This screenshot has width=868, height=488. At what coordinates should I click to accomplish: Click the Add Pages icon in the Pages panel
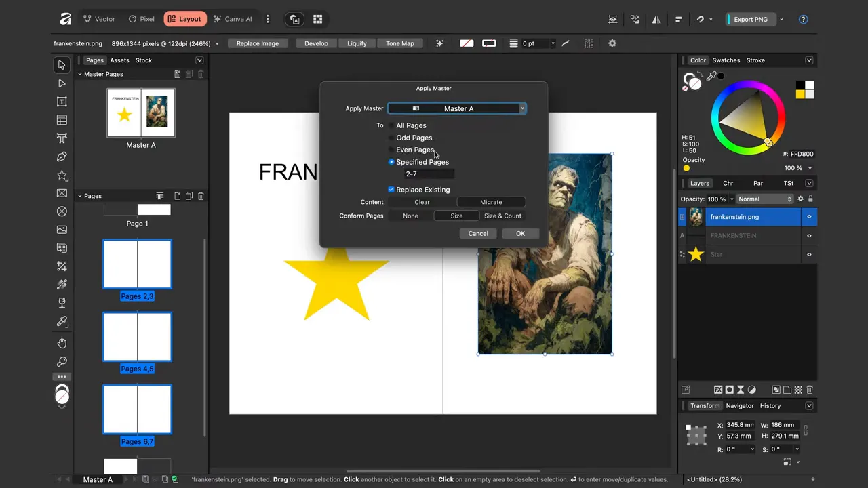click(x=176, y=196)
